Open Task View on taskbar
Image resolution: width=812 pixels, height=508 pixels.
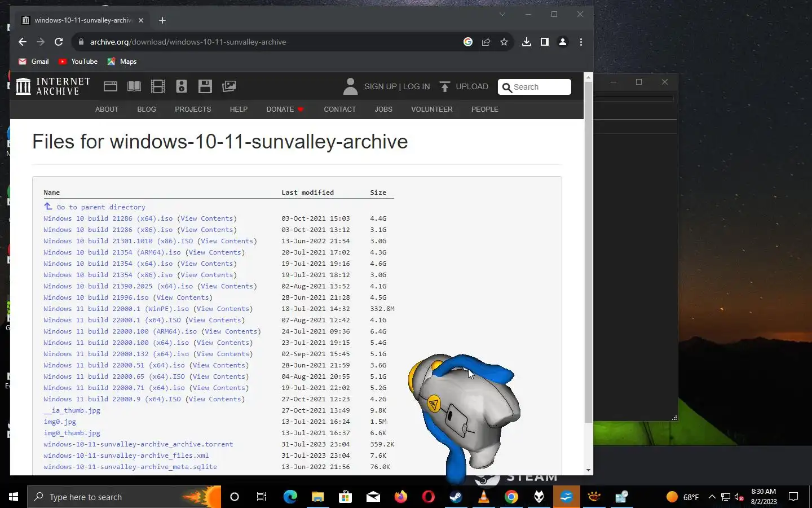pos(262,497)
